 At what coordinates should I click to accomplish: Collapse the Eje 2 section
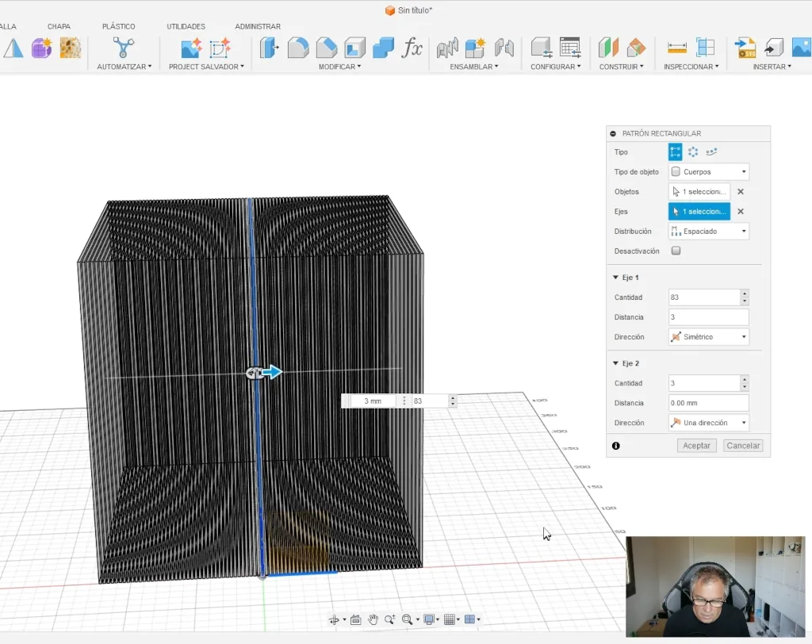[x=616, y=363]
